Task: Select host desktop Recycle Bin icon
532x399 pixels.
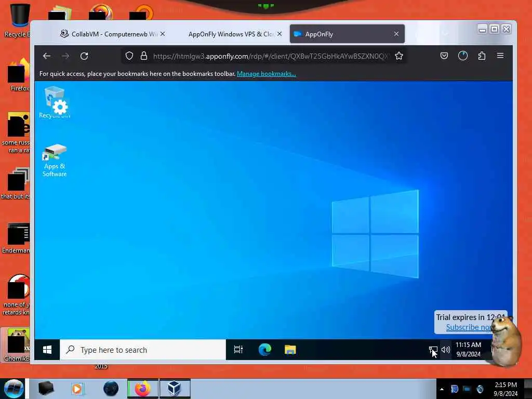Action: pyautogui.click(x=19, y=20)
